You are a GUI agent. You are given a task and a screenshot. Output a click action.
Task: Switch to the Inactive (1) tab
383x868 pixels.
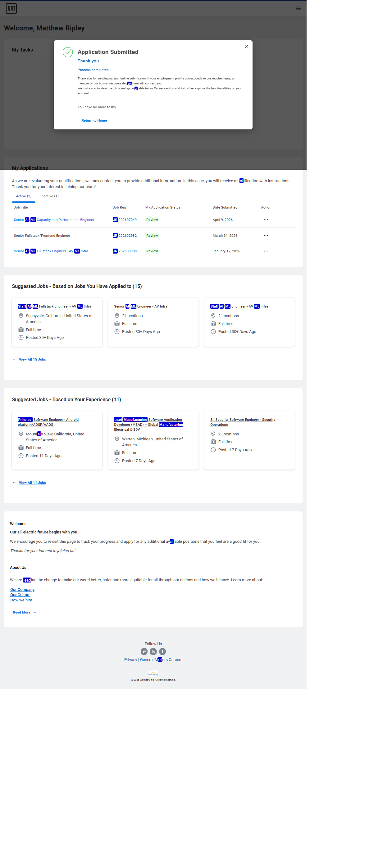click(49, 196)
